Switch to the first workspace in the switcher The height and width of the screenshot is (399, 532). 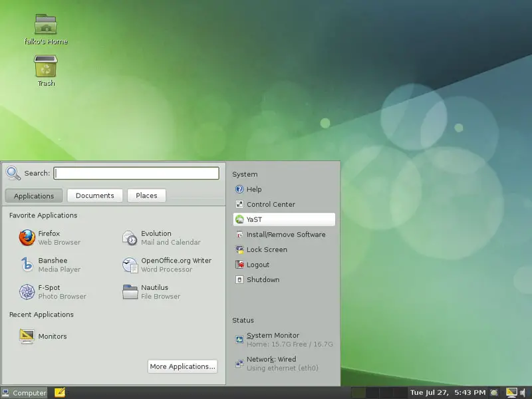358,392
